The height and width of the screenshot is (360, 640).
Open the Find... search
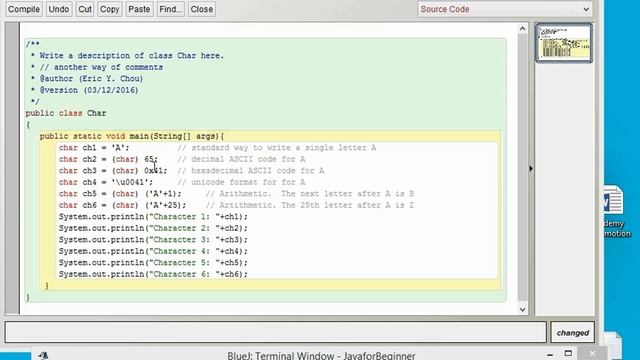pos(170,9)
